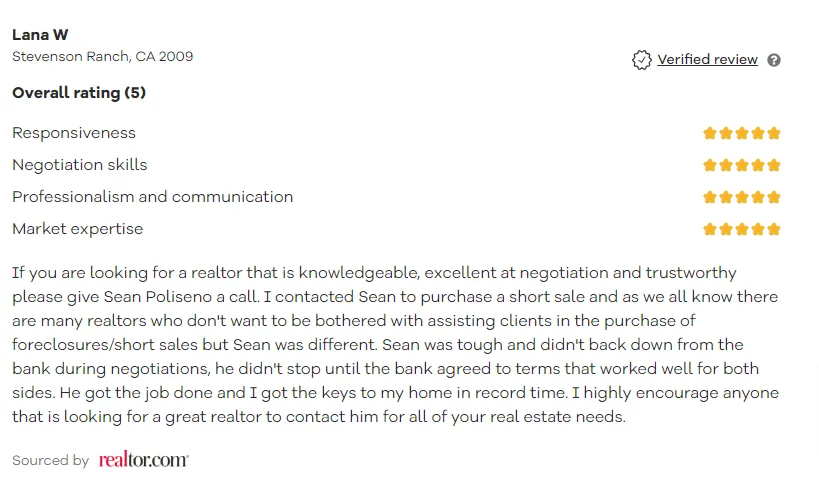819x480 pixels.
Task: Click the Professionalism and communication label
Action: (153, 197)
